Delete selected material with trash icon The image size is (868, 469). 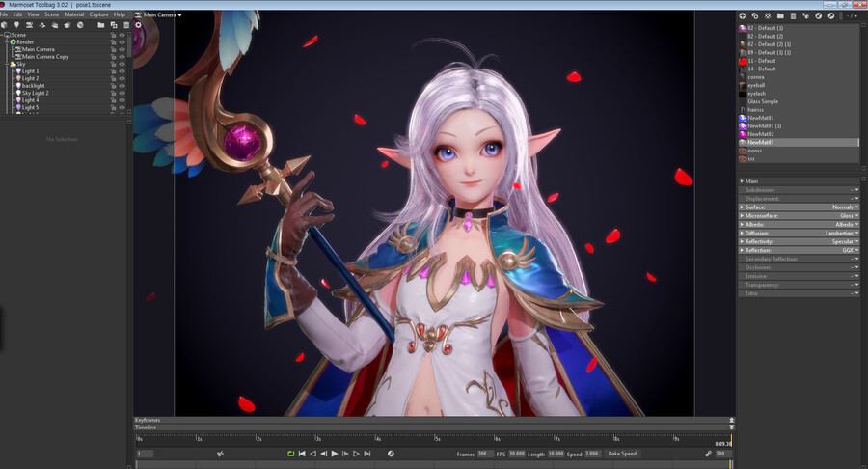click(x=794, y=16)
